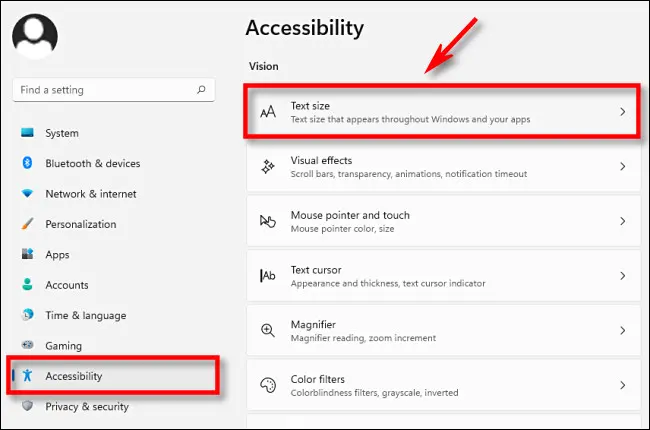Click the Apps icon in sidebar
The height and width of the screenshot is (430, 650).
coord(28,255)
